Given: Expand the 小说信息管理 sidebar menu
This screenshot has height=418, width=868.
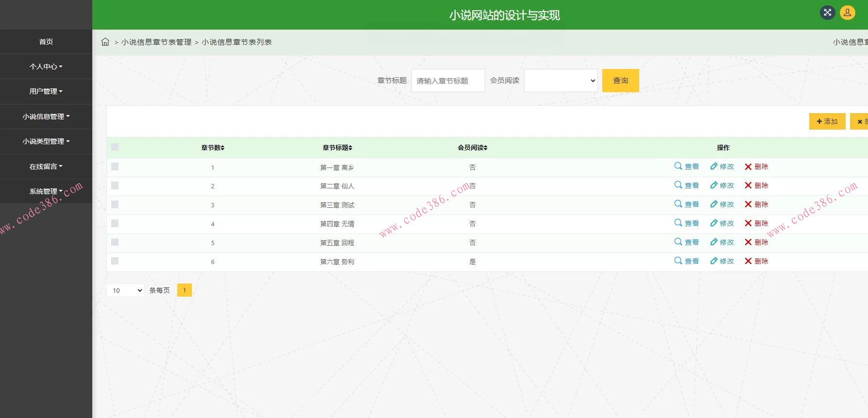Looking at the screenshot, I should click(x=46, y=117).
